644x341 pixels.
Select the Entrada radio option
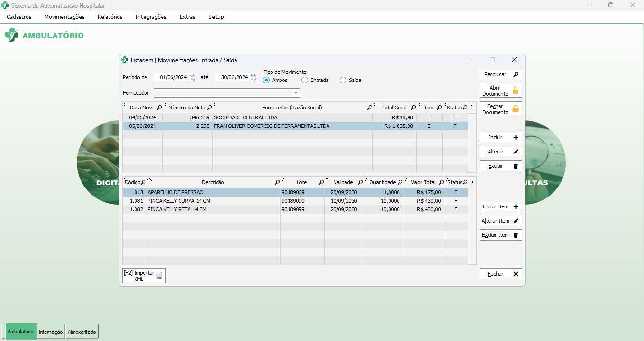point(305,80)
